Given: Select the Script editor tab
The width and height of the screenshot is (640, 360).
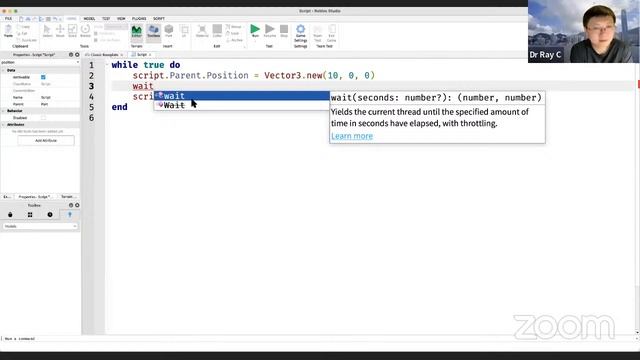Looking at the screenshot, I should (x=141, y=55).
